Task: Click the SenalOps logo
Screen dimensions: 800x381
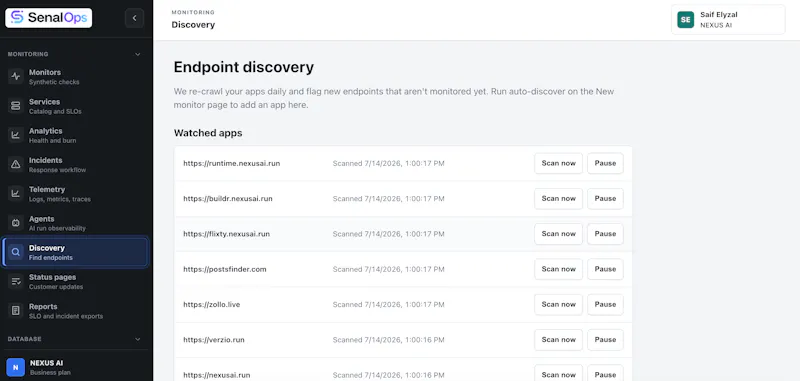Action: (x=48, y=18)
